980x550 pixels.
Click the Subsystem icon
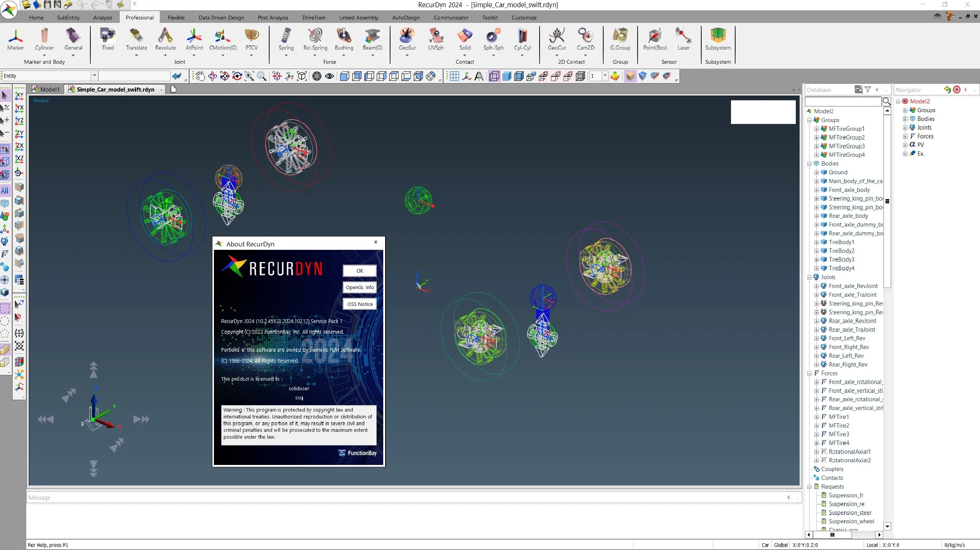pos(718,39)
